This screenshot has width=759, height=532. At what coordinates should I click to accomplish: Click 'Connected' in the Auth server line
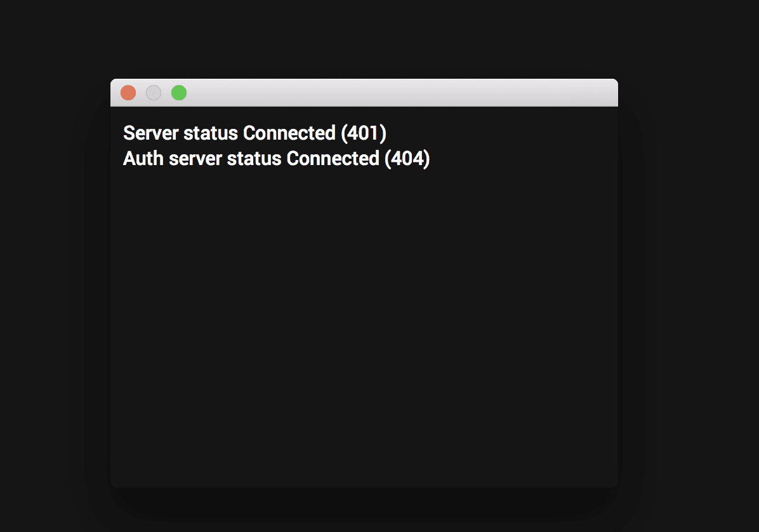[333, 159]
